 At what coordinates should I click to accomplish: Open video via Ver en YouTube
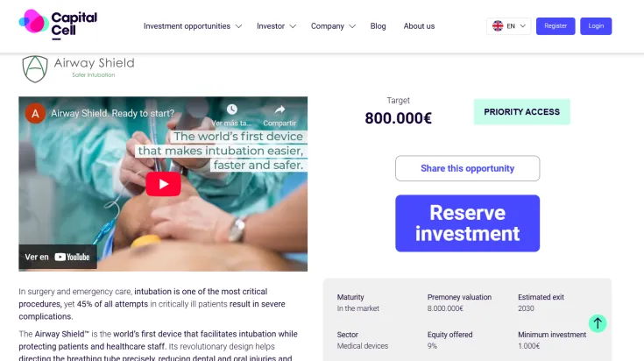pos(58,257)
